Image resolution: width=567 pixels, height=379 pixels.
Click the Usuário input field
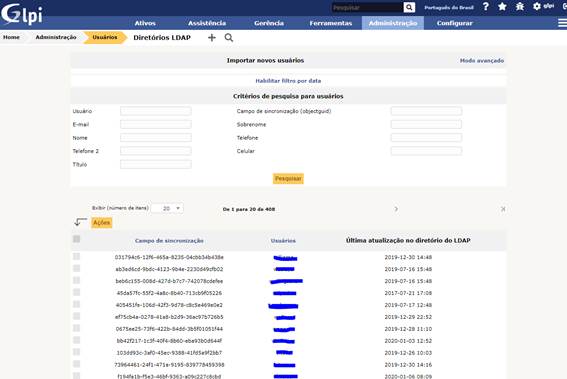(x=156, y=111)
